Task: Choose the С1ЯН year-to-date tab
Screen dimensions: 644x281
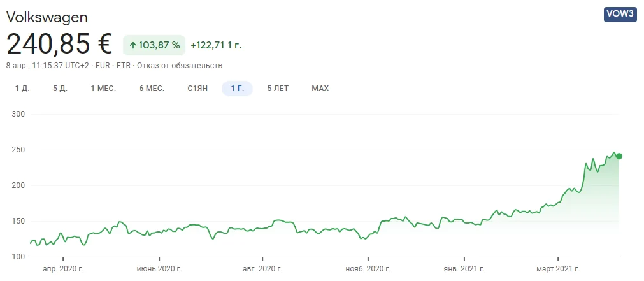Action: click(197, 89)
